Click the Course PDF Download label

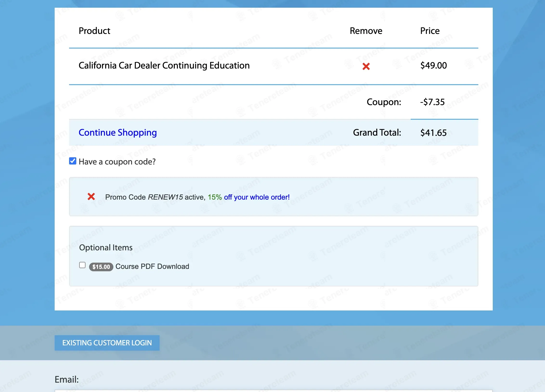[x=152, y=266]
